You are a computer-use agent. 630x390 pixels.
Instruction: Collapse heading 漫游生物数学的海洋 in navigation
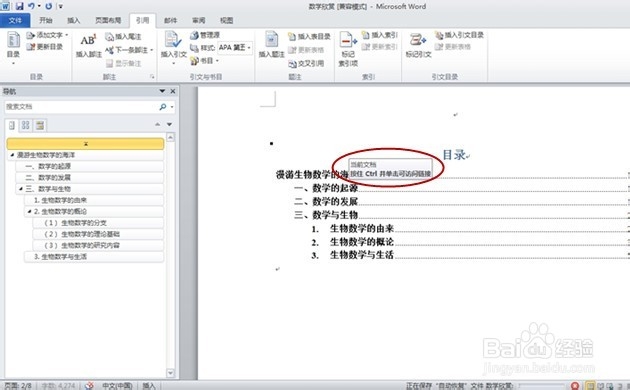tap(12, 155)
